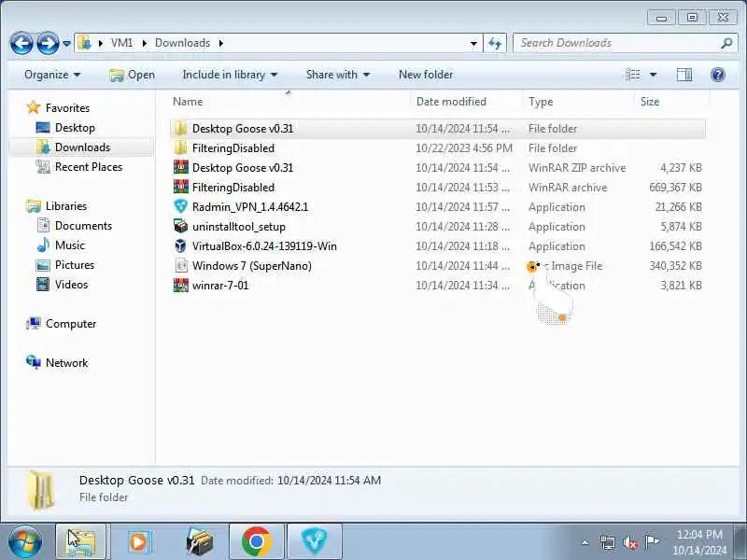Open the view options dropdown arrow
The image size is (747, 560).
coord(653,75)
